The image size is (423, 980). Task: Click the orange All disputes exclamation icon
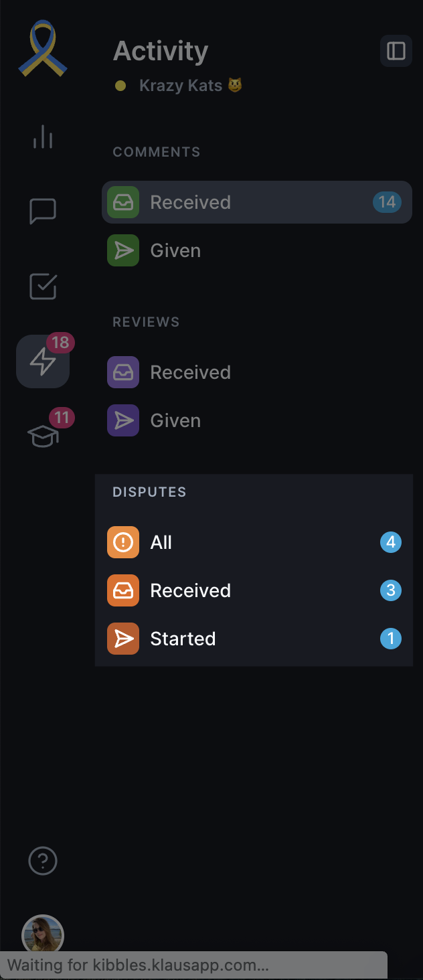tap(123, 542)
